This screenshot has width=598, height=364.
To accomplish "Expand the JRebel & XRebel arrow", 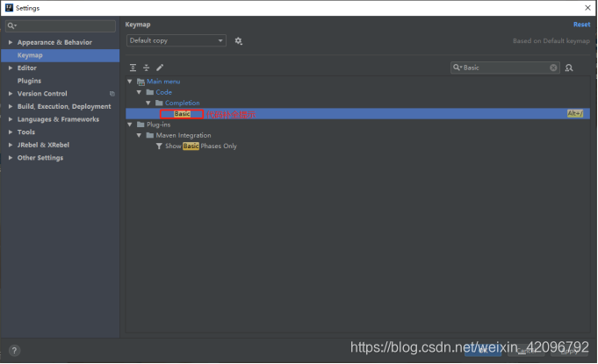I will click(x=11, y=145).
